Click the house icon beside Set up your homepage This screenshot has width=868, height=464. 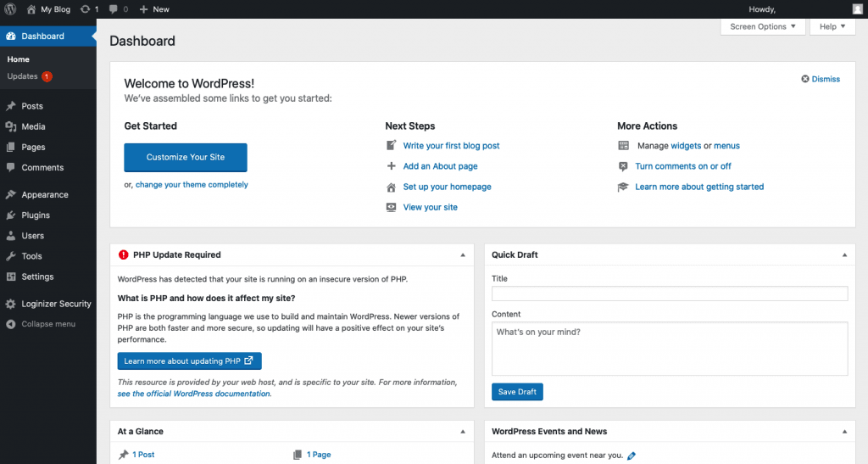391,187
